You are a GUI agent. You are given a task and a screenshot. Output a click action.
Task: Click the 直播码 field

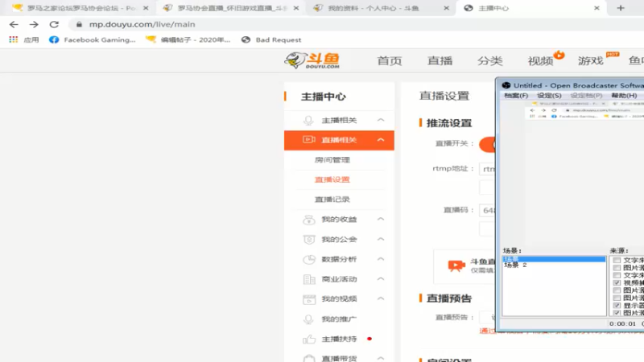(488, 210)
